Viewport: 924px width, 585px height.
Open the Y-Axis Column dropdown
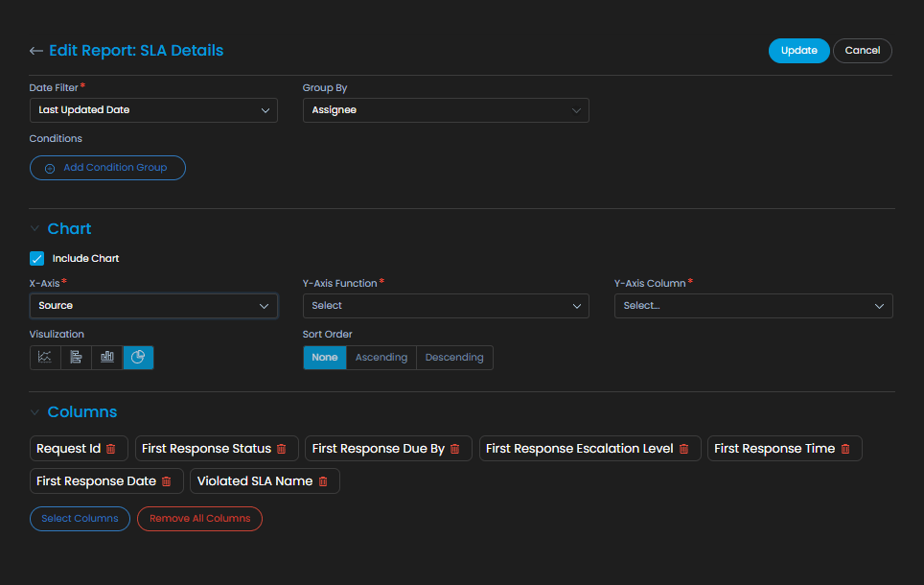[x=753, y=306]
